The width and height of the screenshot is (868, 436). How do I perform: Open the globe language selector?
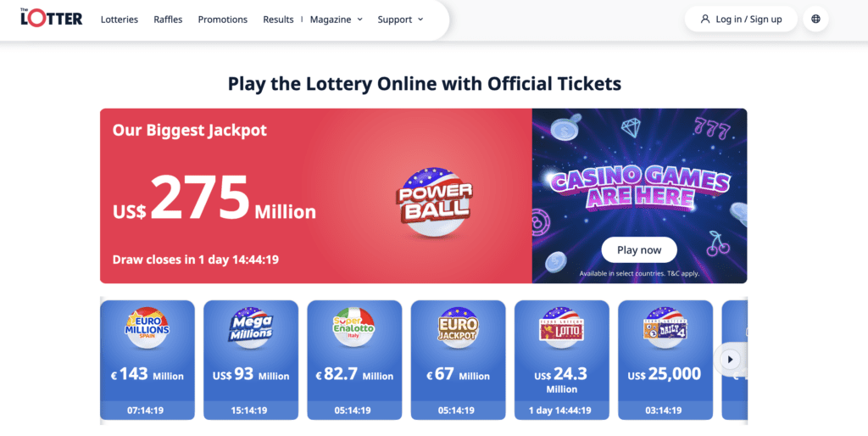tap(815, 19)
